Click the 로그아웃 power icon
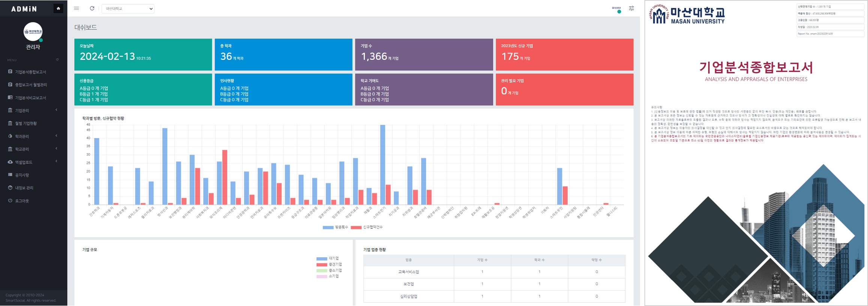 click(x=10, y=200)
